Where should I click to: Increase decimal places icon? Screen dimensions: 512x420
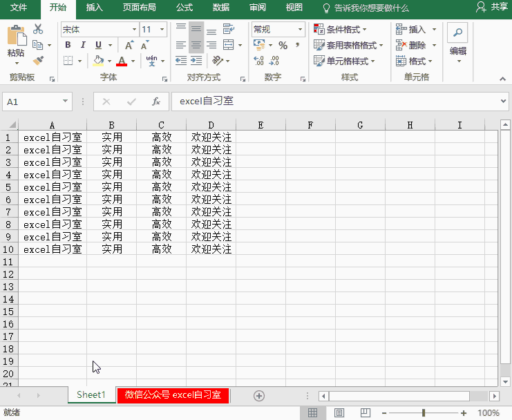click(258, 61)
